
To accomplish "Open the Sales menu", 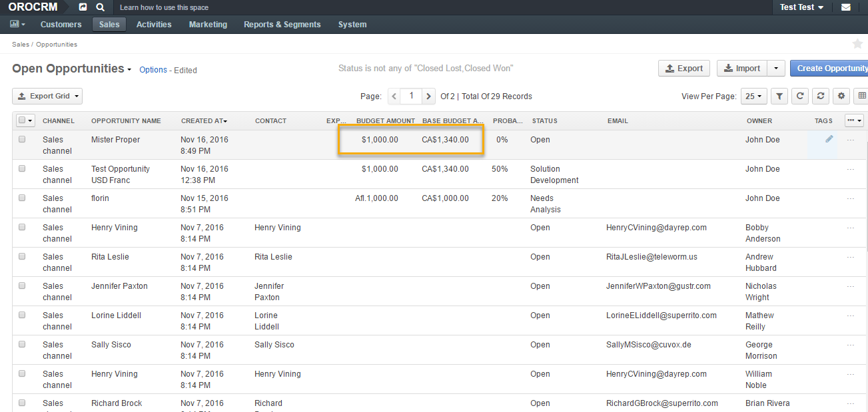I will click(x=109, y=25).
